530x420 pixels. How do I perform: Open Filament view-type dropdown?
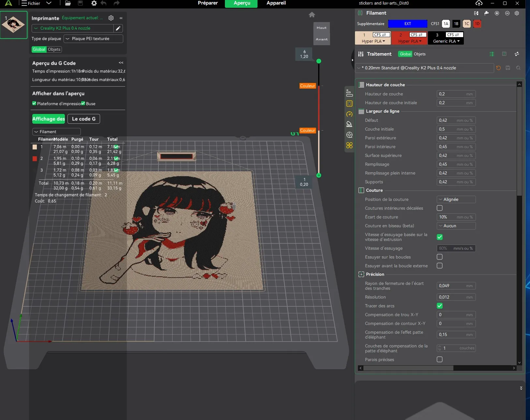tap(56, 132)
